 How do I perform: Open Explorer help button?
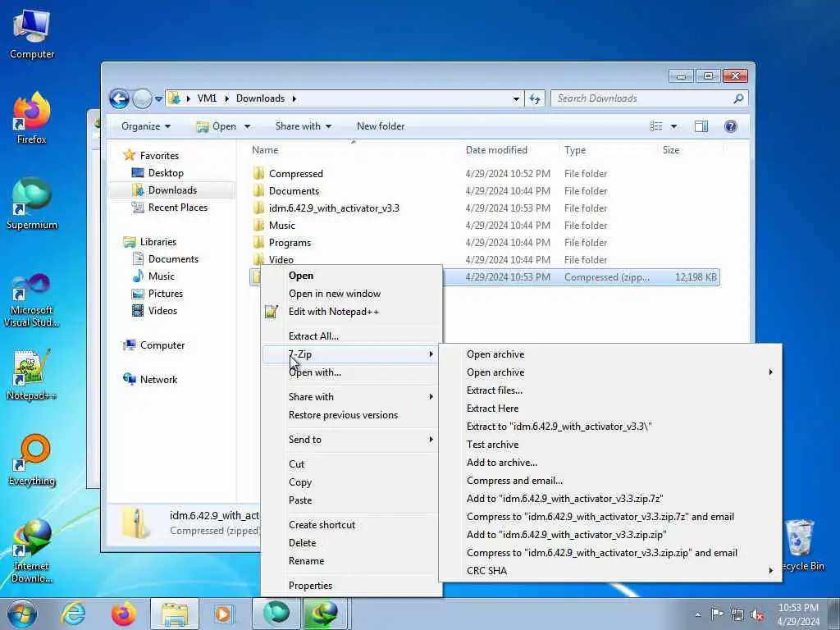pos(731,126)
